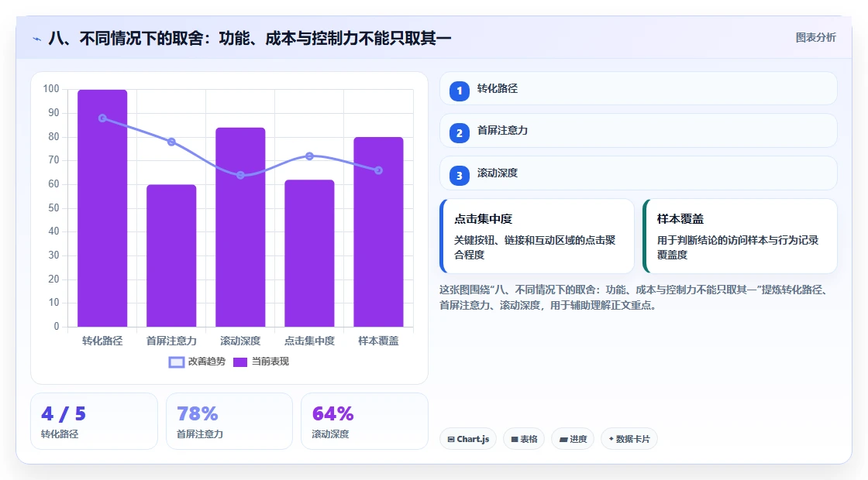Click the y-axis value 100
Screen dimensions: 868x480
point(51,89)
